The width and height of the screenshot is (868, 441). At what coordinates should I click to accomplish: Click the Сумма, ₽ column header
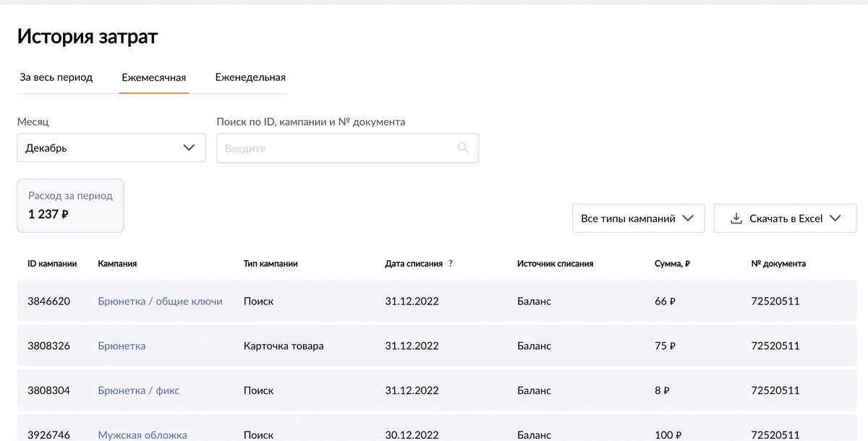click(672, 264)
